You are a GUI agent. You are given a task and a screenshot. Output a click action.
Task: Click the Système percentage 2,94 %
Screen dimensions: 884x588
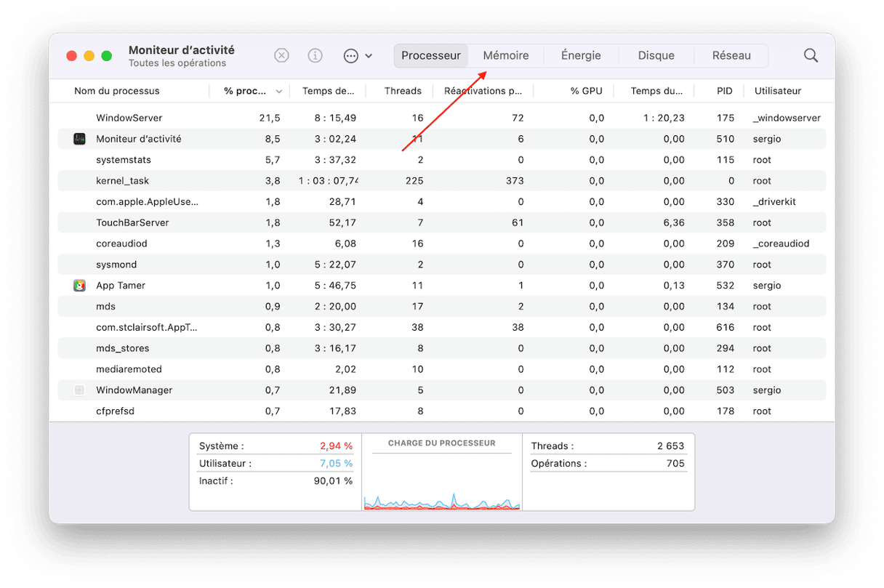coord(337,446)
